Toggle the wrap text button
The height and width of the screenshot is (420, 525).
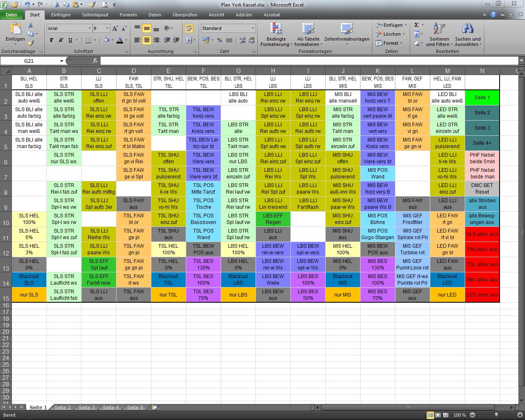coord(189,28)
